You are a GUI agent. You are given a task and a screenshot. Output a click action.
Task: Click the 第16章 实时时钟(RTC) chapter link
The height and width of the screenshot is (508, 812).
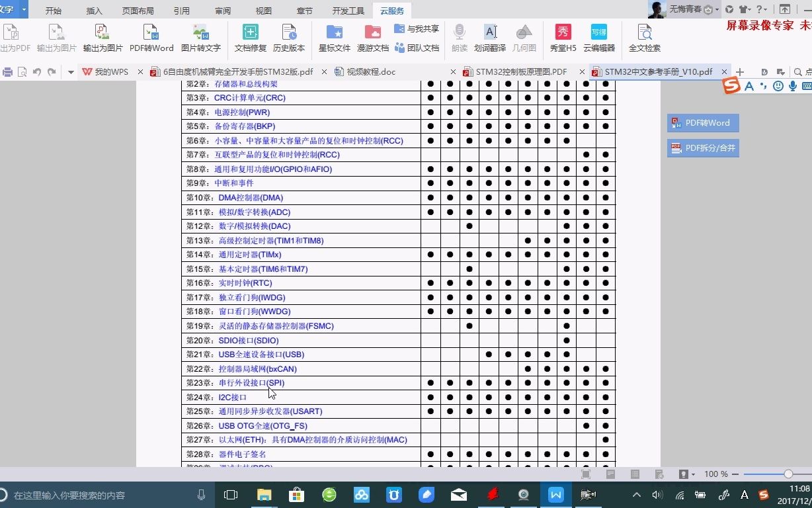pos(247,282)
